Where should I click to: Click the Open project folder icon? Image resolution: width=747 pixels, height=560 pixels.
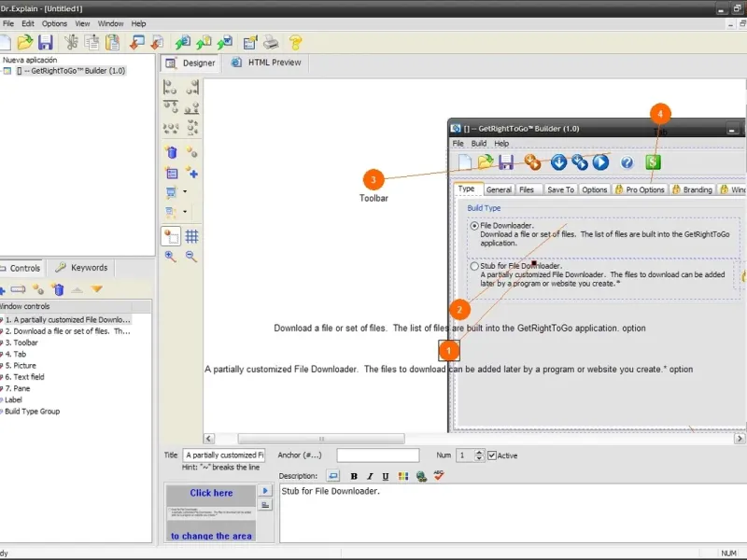[25, 42]
